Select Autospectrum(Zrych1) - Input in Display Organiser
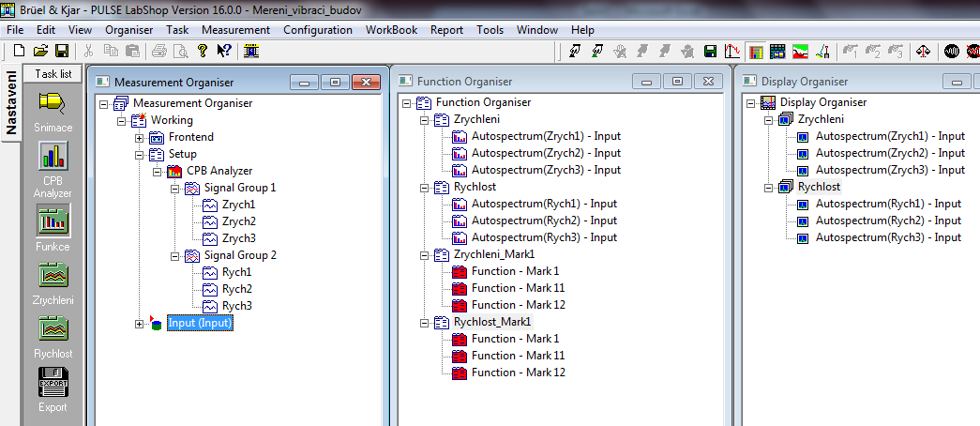The image size is (980, 426). pyautogui.click(x=890, y=136)
